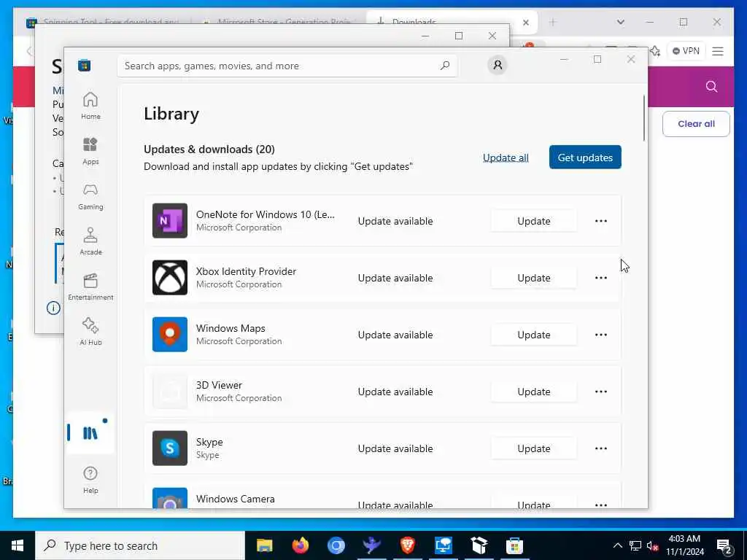Select the 3D Viewer app name
Viewport: 747px width, 560px height.
219,385
